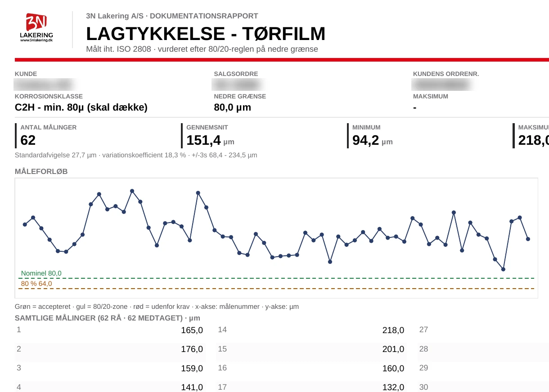Click the lowest data point on the chart
Screen dimensions: 549x392
[x=503, y=269]
